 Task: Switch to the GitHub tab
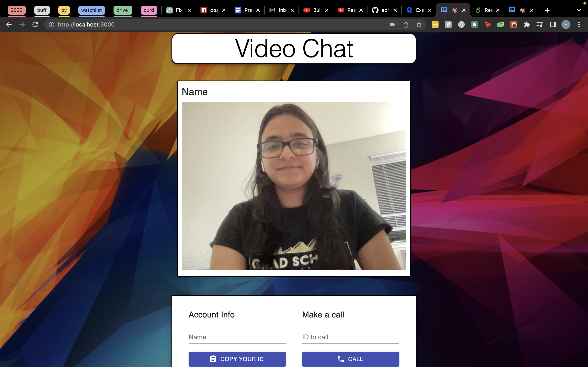pyautogui.click(x=381, y=10)
